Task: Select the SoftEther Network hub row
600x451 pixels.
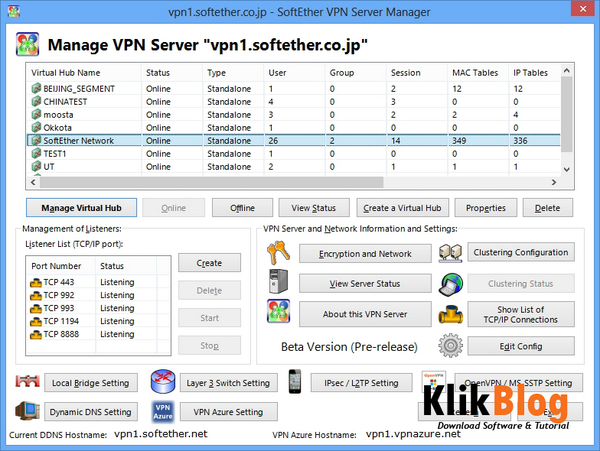Action: pyautogui.click(x=294, y=140)
